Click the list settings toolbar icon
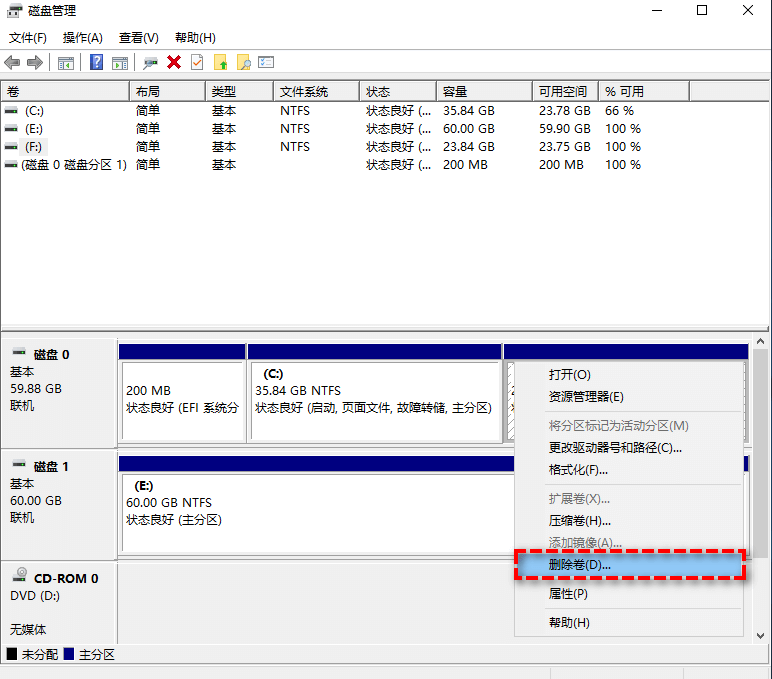 click(x=266, y=63)
